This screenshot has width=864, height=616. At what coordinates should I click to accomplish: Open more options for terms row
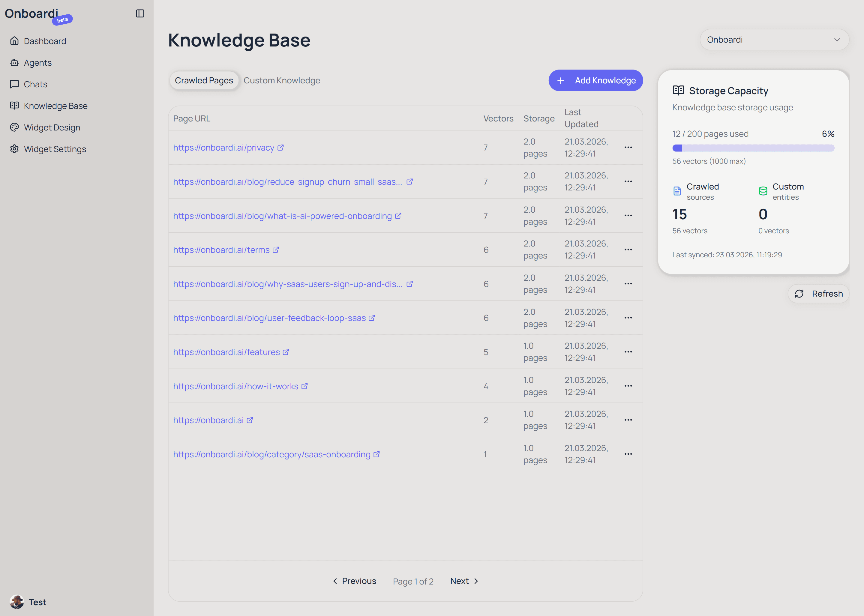(x=628, y=250)
